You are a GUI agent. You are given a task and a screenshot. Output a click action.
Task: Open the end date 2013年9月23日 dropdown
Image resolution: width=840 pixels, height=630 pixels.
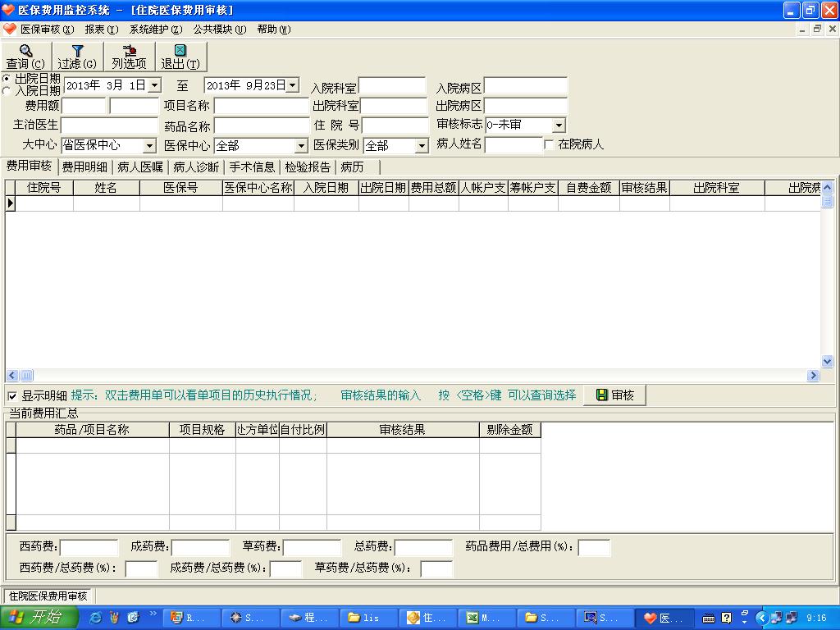293,85
